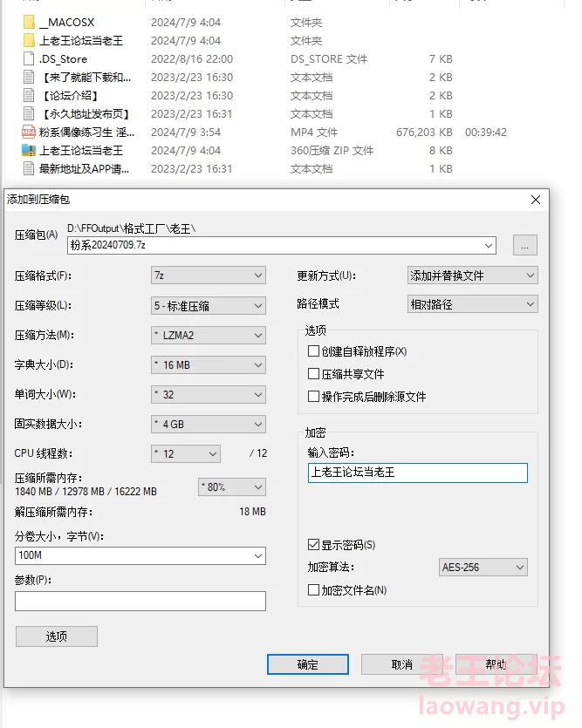Click the _MACOSX folder icon
This screenshot has height=728, width=582.
point(29,23)
